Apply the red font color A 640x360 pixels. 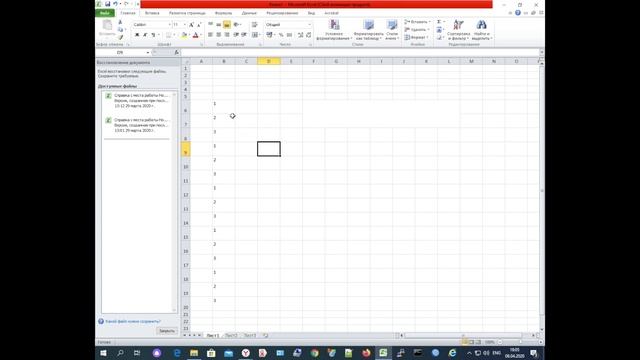tap(196, 35)
